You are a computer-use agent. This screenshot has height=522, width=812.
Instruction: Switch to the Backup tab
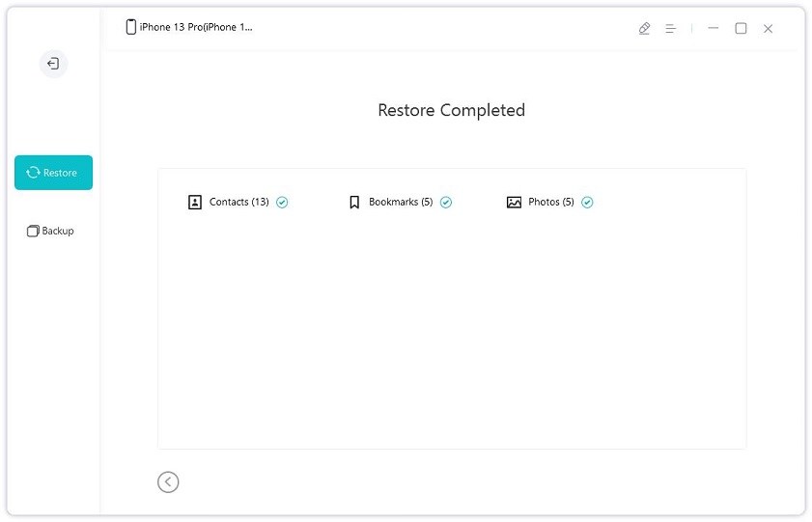(50, 231)
